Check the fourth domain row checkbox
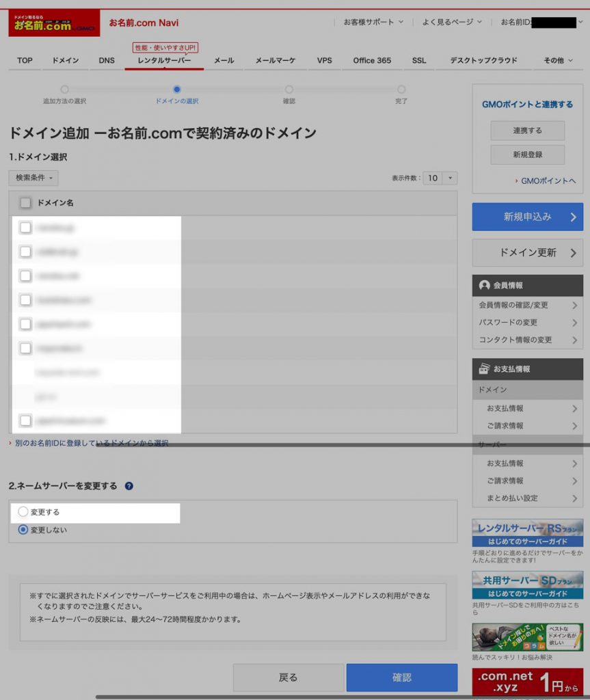 (25, 300)
